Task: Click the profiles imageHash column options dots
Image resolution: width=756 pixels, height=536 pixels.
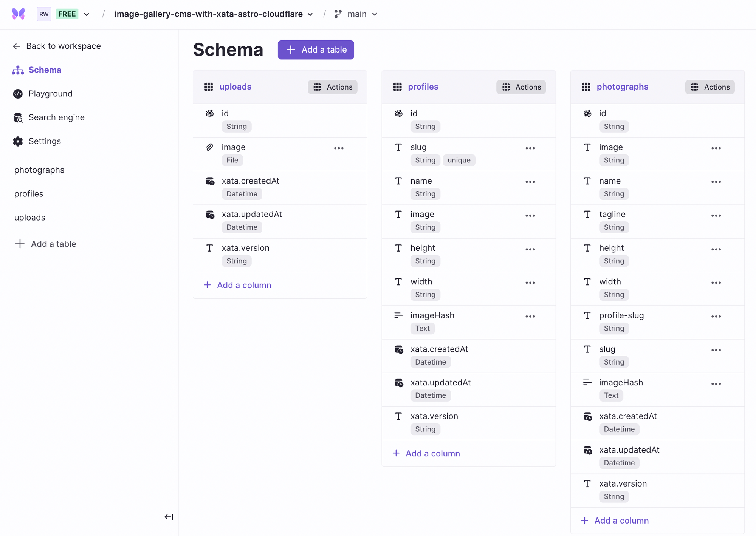Action: click(x=530, y=317)
